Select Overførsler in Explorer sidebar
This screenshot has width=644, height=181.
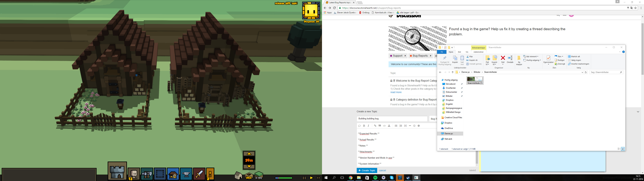coord(451,88)
